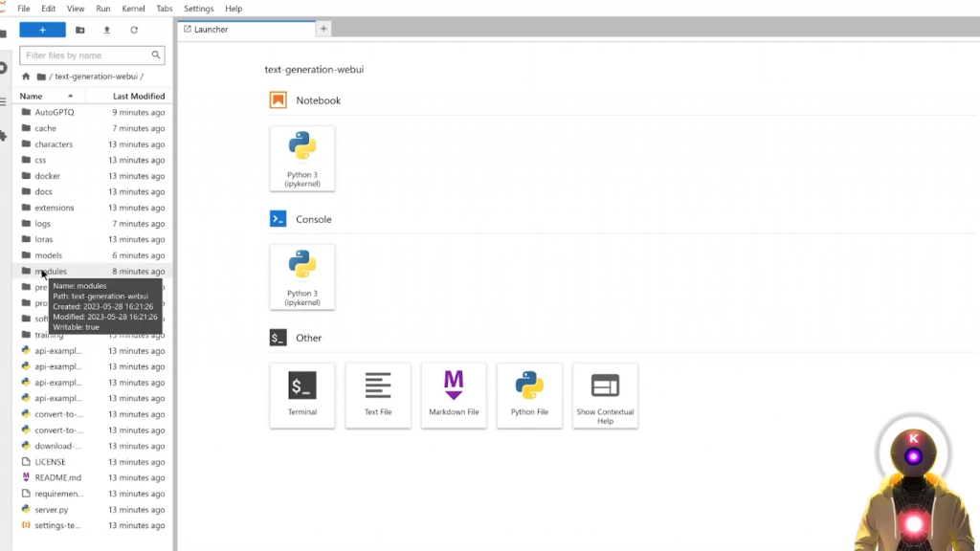
Task: Refresh the file browser list
Action: tap(134, 30)
